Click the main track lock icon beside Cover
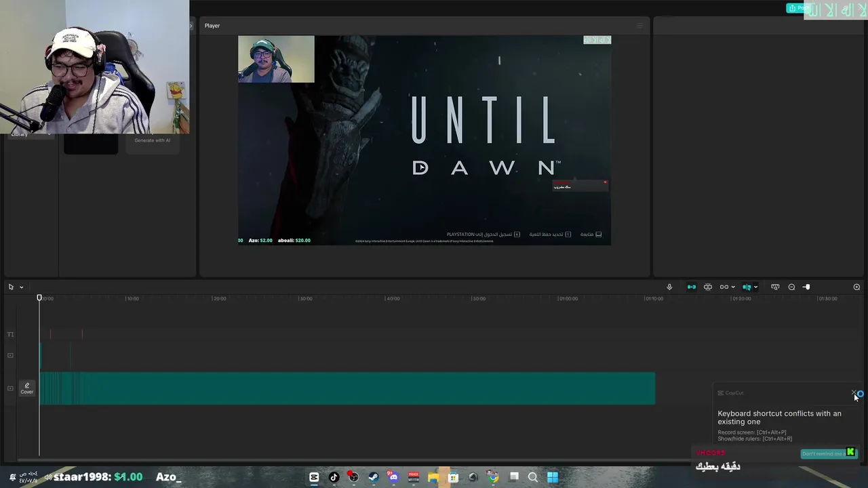This screenshot has height=488, width=868. coord(10,388)
